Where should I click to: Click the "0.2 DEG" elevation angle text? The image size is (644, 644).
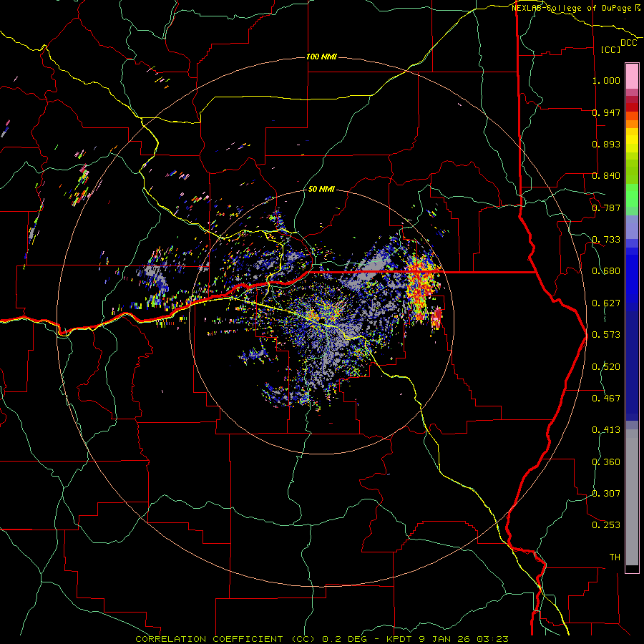click(x=346, y=639)
